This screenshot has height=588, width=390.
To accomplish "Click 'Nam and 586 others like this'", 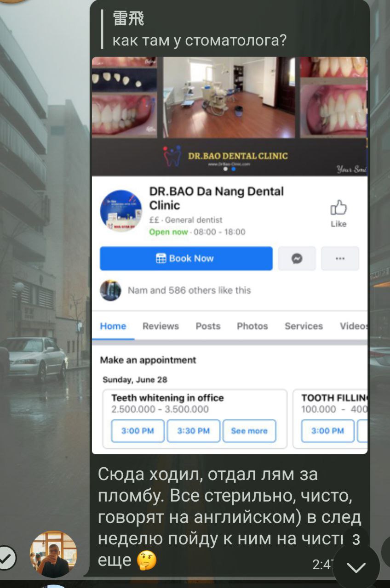I will pyautogui.click(x=189, y=290).
